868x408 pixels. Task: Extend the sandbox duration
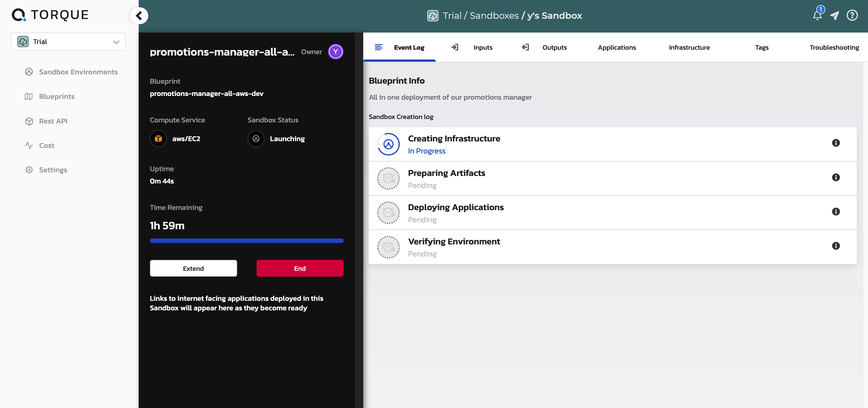pyautogui.click(x=193, y=268)
